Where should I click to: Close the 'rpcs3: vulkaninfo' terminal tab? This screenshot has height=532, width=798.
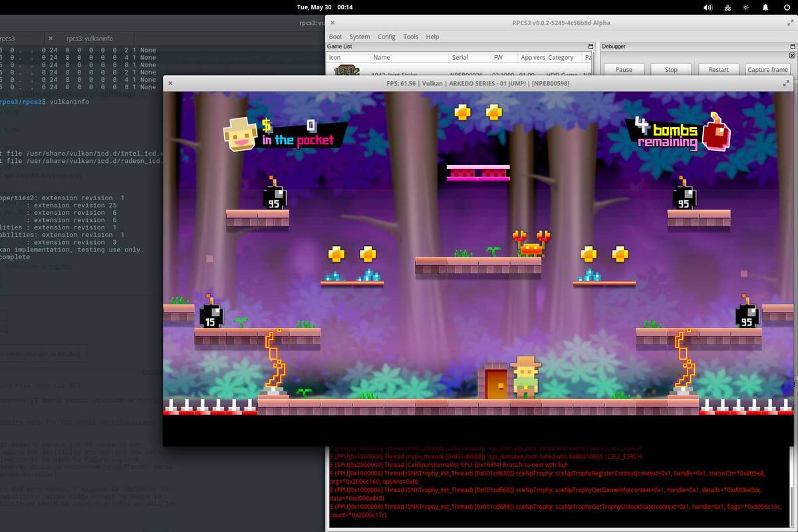[x=51, y=39]
